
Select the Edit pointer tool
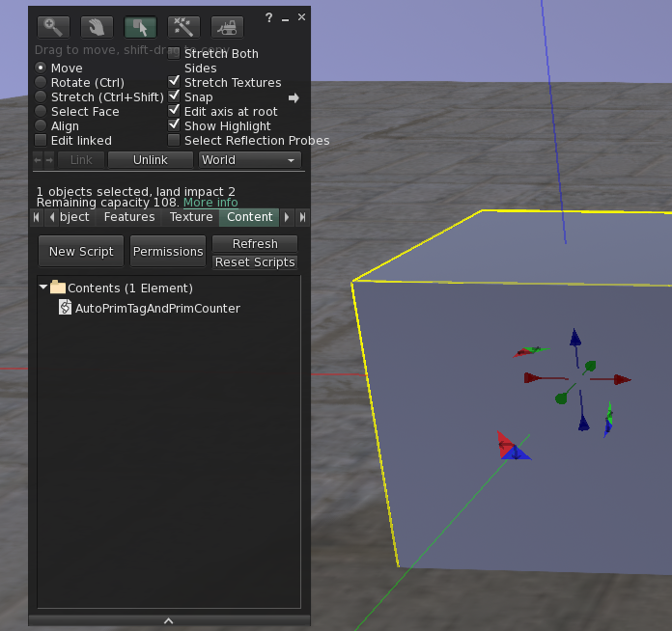pos(140,27)
